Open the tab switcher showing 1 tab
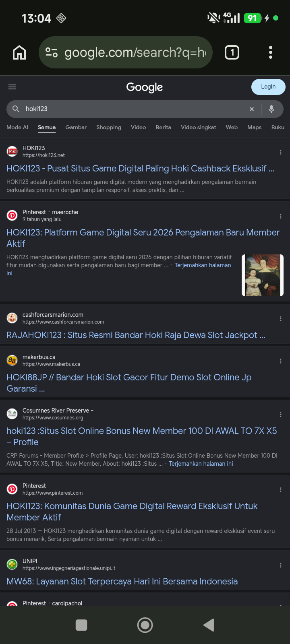 pyautogui.click(x=232, y=52)
